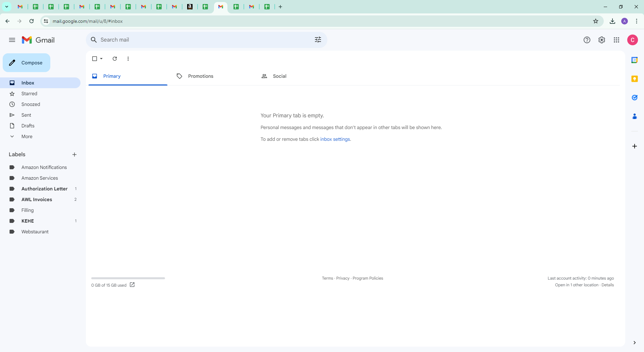The image size is (644, 352).
Task: Open the Settings gear icon
Action: click(x=602, y=40)
